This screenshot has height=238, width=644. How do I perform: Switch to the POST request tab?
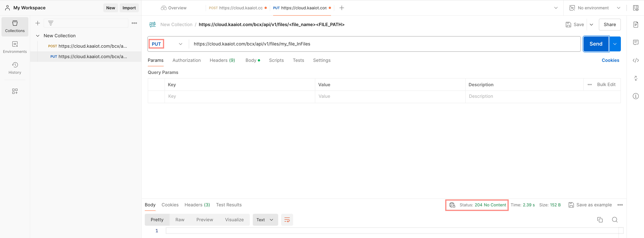[237, 8]
